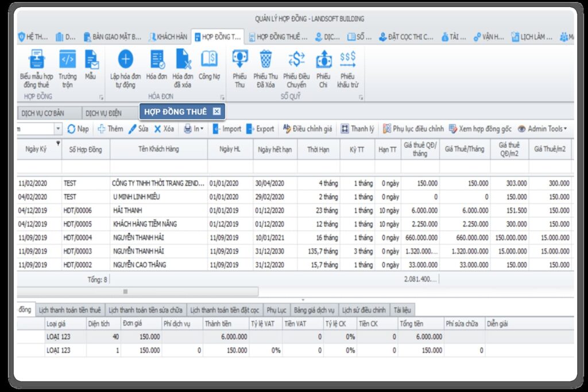
Task: Select contract row HDT/00006
Action: pos(295,210)
